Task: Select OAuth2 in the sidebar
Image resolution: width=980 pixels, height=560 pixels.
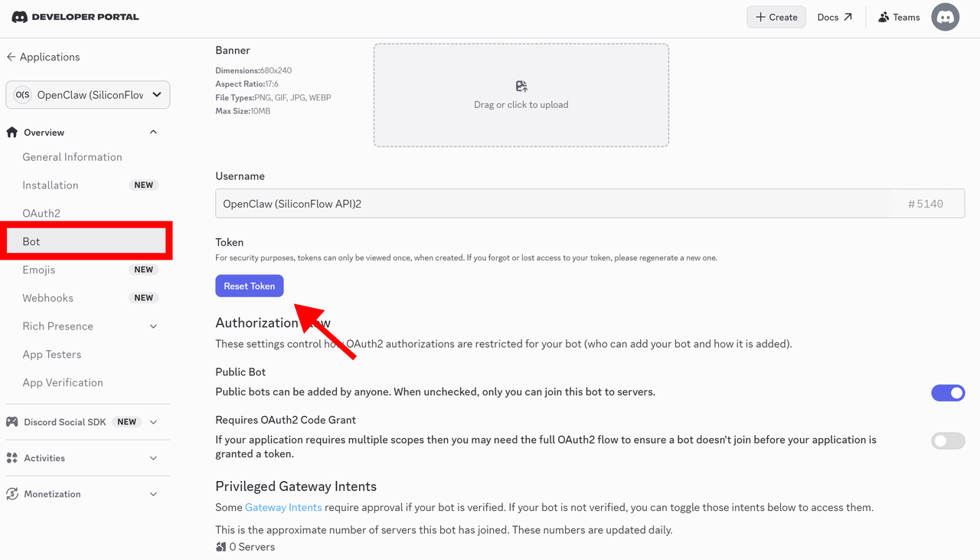Action: 41,214
